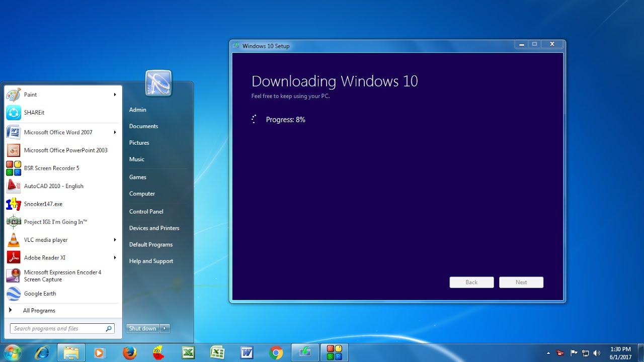Launch SHAREit
The width and height of the screenshot is (644, 362).
coord(34,112)
